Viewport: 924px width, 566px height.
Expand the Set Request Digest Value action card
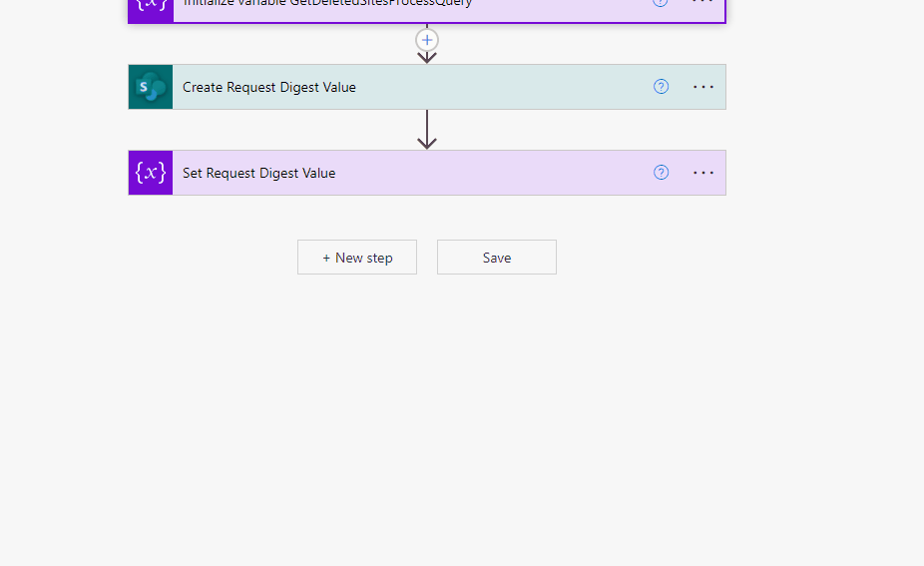click(449, 173)
